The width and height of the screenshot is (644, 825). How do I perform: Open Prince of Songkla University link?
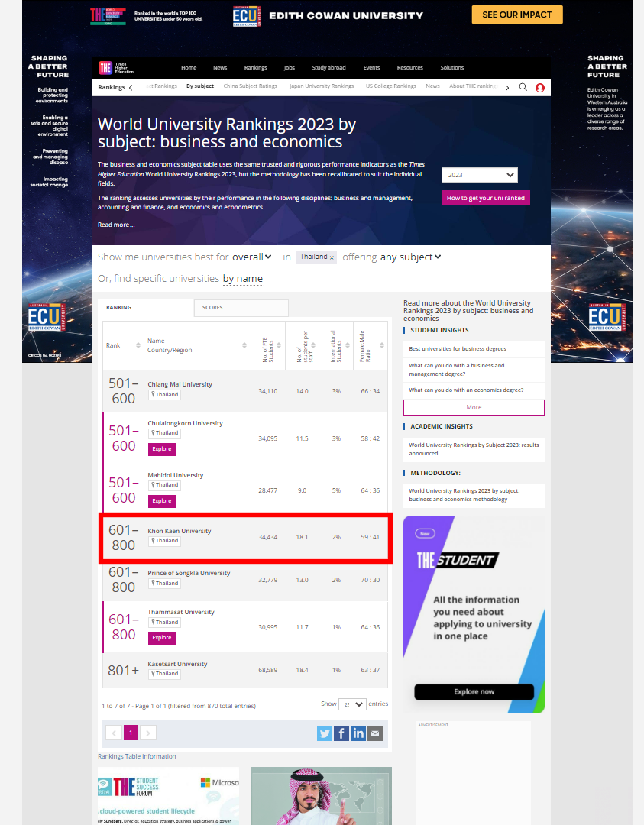pos(189,573)
